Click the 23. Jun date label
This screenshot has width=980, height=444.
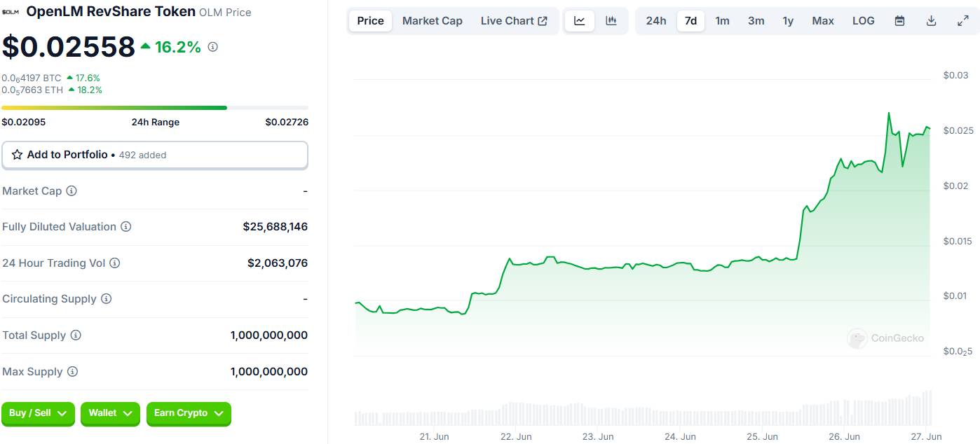(x=598, y=436)
